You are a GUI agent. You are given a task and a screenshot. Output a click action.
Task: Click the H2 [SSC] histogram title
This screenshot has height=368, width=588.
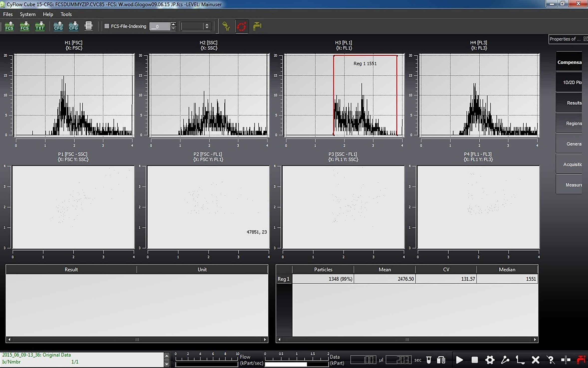pos(208,42)
